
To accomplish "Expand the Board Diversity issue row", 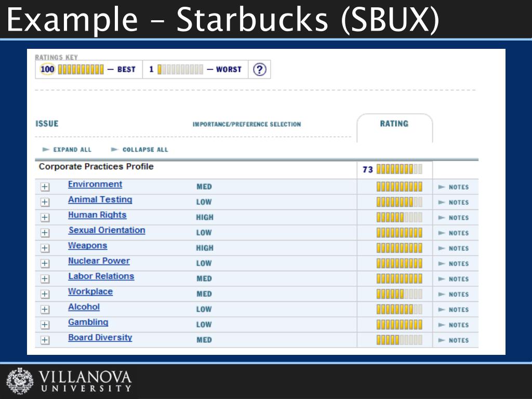I will pyautogui.click(x=45, y=340).
